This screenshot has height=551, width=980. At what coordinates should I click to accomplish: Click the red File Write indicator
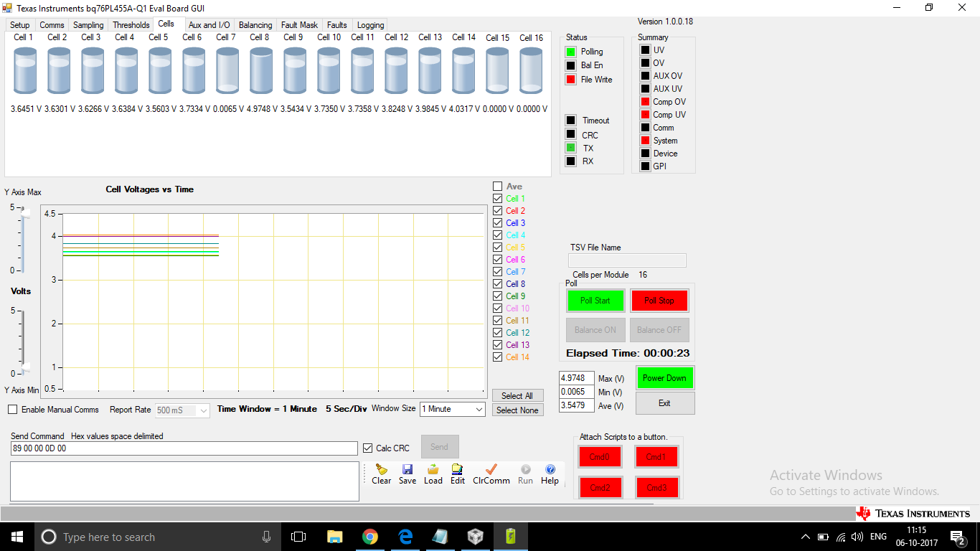(571, 80)
